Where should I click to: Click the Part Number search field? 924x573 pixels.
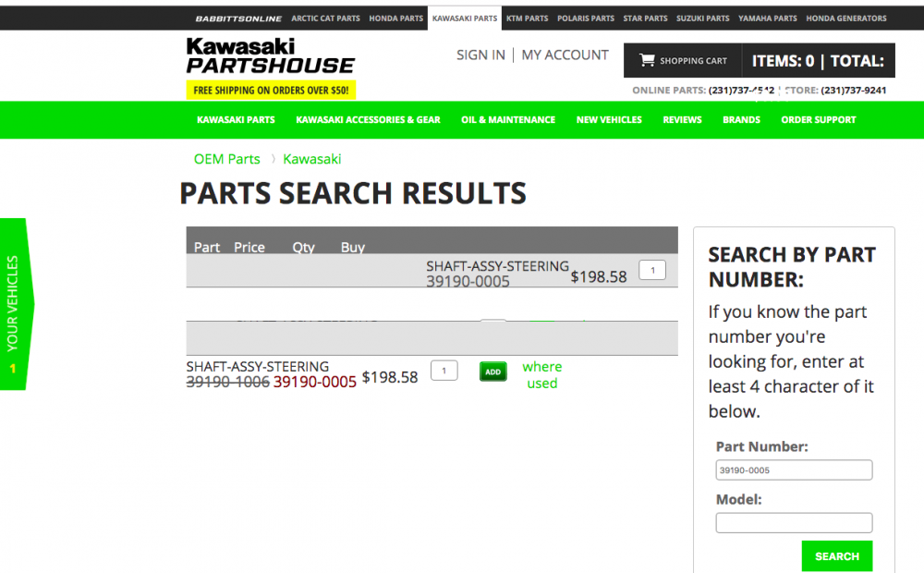(794, 469)
